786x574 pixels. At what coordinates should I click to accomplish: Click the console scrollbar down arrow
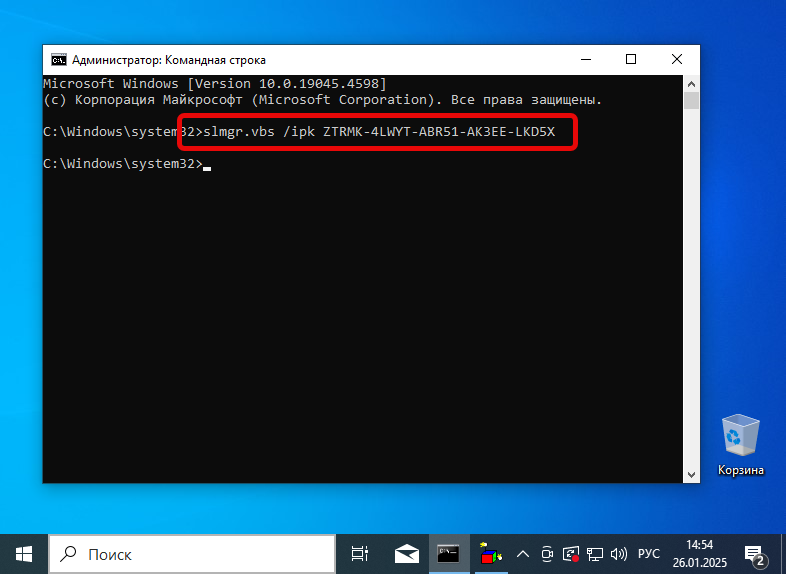[691, 474]
